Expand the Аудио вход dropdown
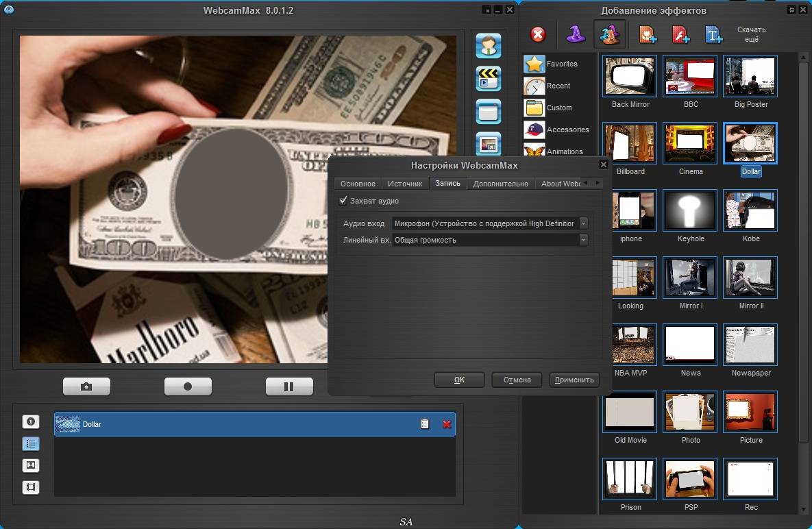Viewport: 812px width, 529px height. [583, 223]
